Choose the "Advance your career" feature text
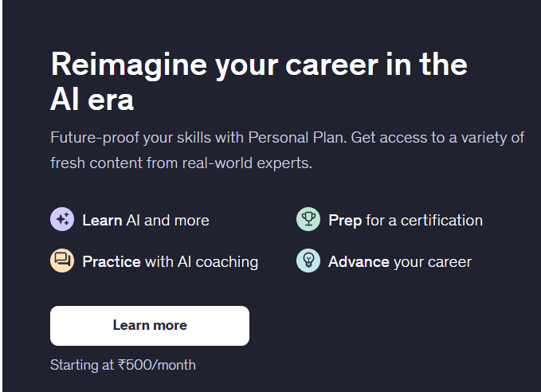Screen dimensions: 541x392 [400, 261]
